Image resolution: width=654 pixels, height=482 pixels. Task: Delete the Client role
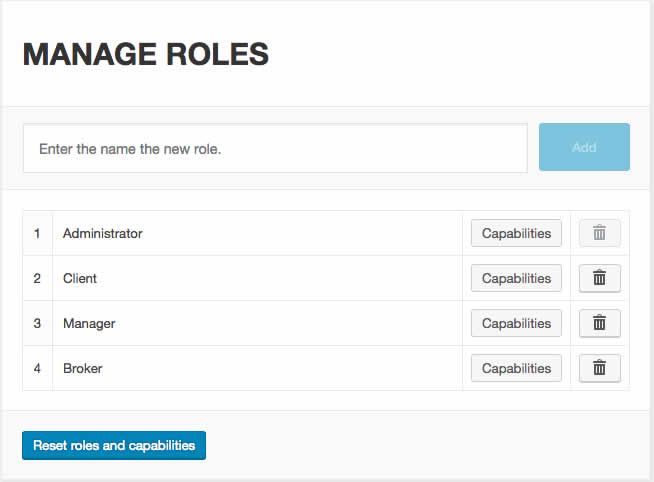click(x=599, y=278)
